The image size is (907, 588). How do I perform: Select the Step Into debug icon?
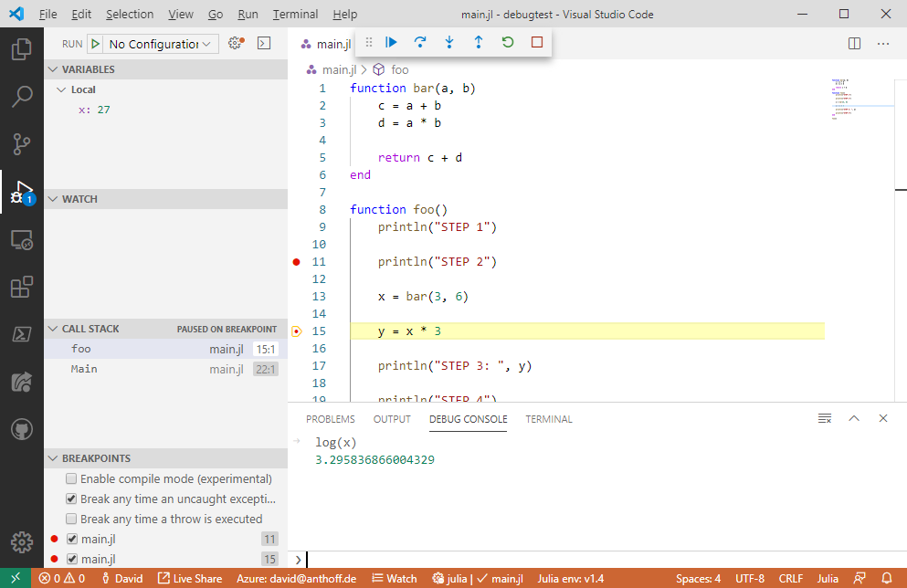tap(449, 42)
